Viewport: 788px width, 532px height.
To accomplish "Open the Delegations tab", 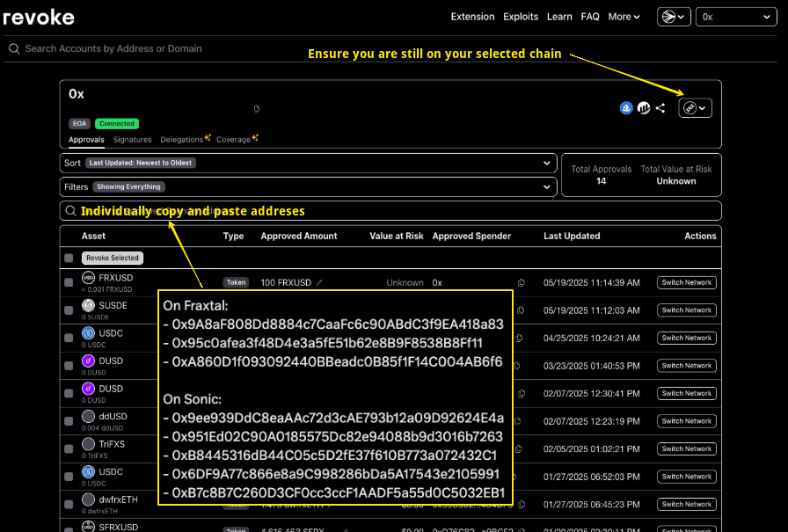I will tap(182, 140).
